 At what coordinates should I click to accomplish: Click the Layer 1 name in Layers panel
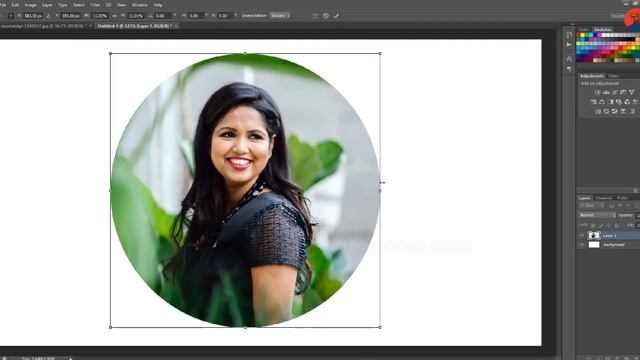[609, 236]
